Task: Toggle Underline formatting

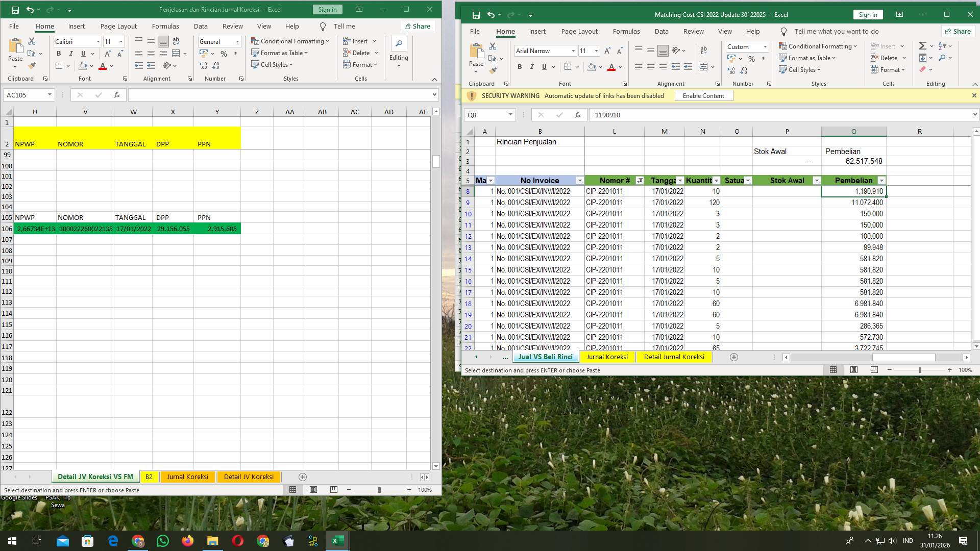Action: (544, 67)
